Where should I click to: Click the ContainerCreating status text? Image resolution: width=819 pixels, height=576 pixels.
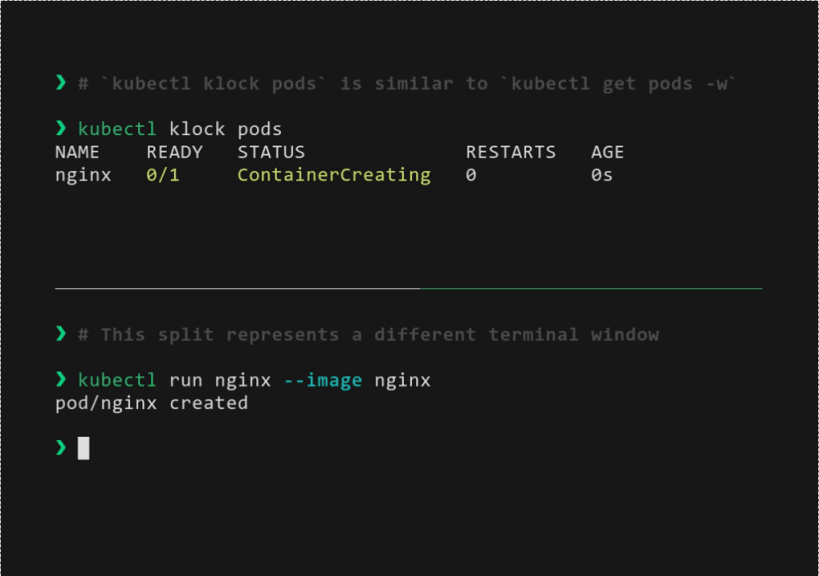[x=334, y=175]
